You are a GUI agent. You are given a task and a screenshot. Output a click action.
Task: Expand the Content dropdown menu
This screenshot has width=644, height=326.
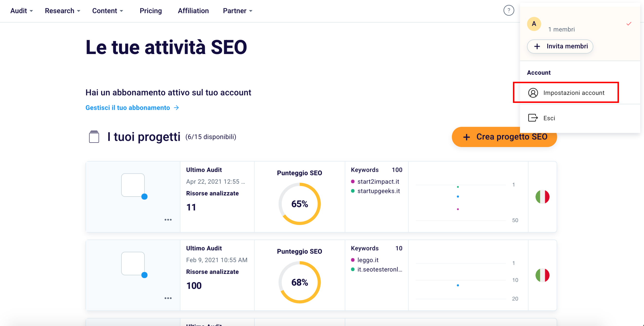click(x=107, y=11)
